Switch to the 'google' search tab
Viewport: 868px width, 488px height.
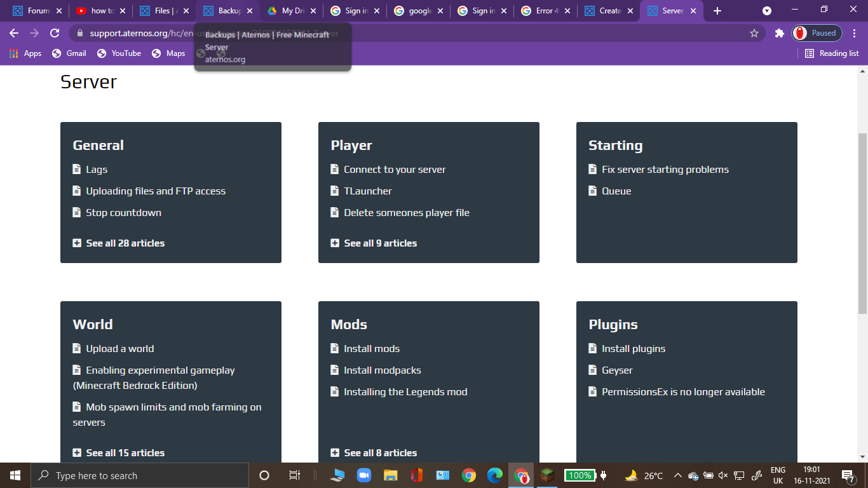click(418, 11)
